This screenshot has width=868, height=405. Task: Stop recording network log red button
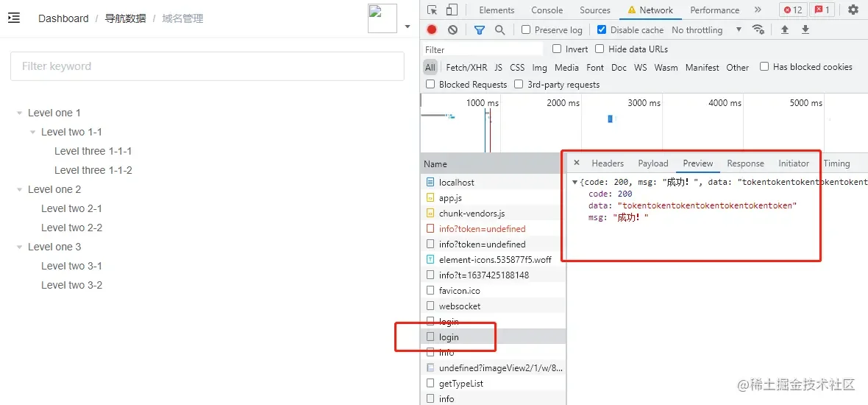coord(432,30)
